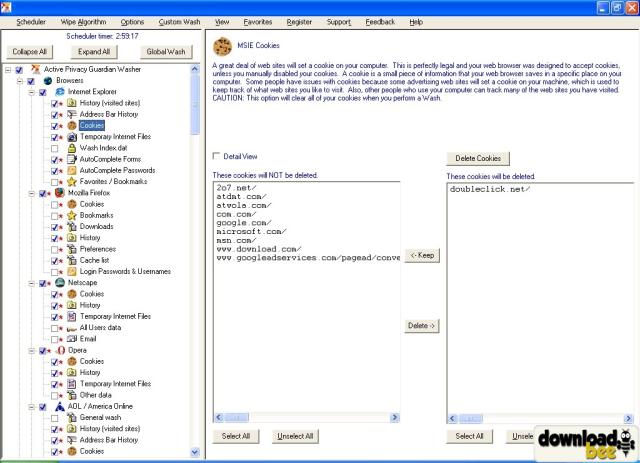
Task: Click the Netscape All Users data icon
Action: (72, 328)
